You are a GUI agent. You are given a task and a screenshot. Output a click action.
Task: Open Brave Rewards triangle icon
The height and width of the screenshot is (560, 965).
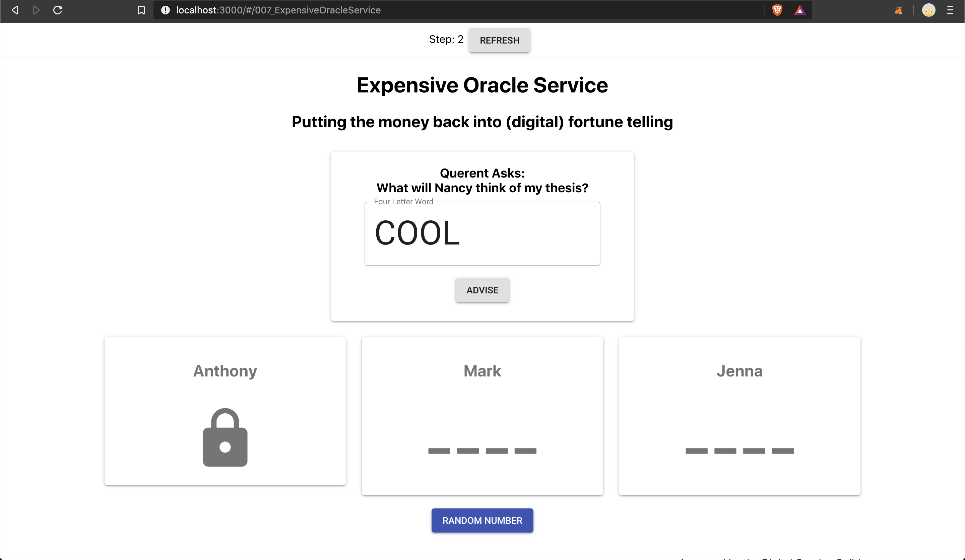(799, 10)
